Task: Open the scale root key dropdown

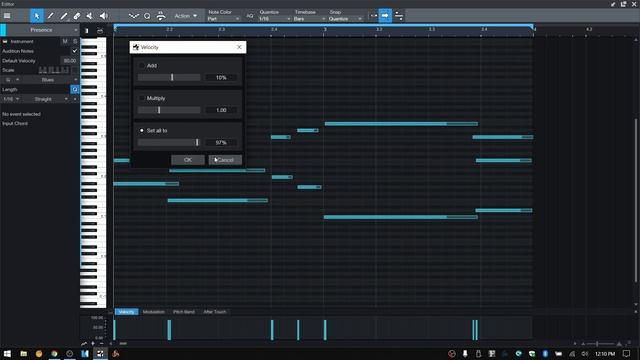Action: (11, 80)
